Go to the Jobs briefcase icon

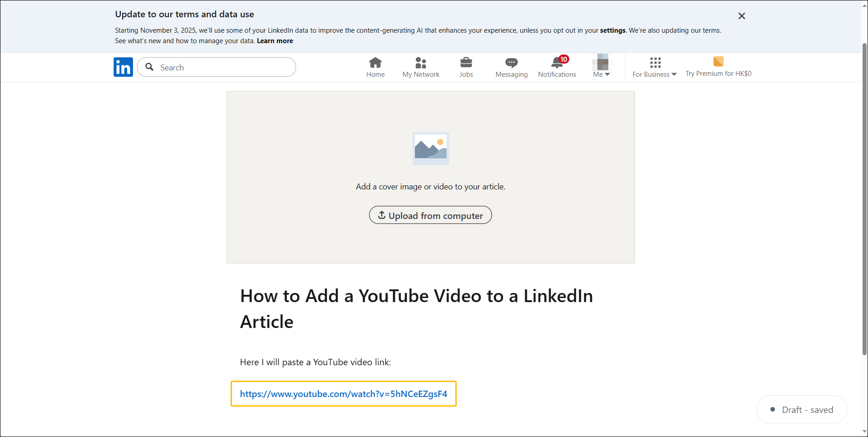click(x=466, y=62)
